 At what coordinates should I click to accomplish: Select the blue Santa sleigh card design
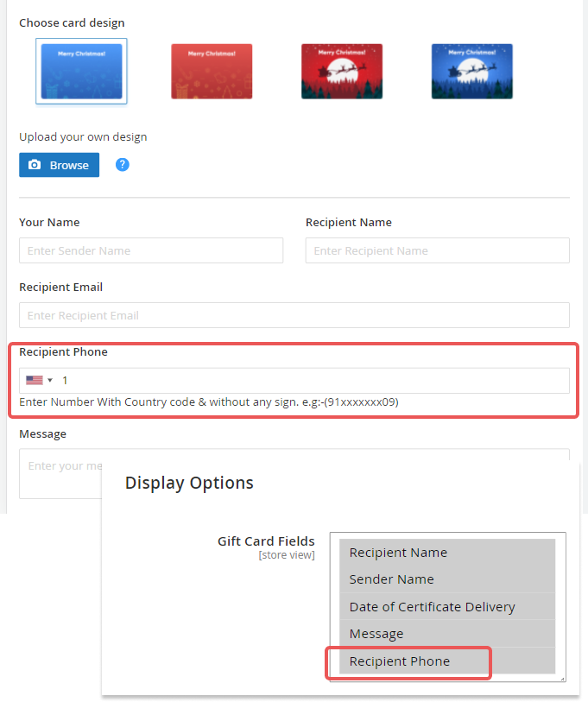click(472, 71)
